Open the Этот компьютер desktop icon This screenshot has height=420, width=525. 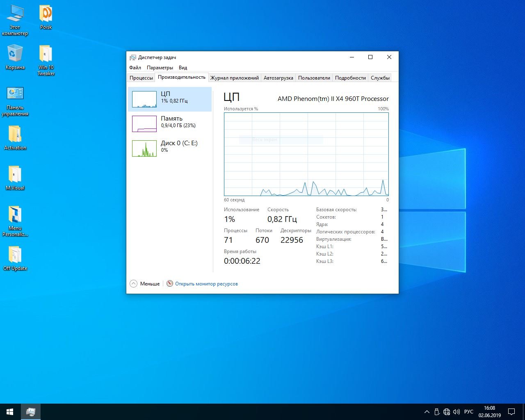pyautogui.click(x=15, y=21)
